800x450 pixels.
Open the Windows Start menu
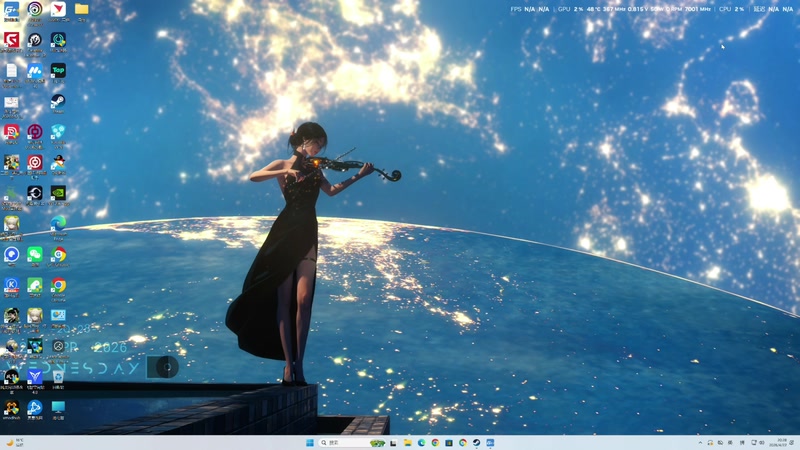point(310,443)
